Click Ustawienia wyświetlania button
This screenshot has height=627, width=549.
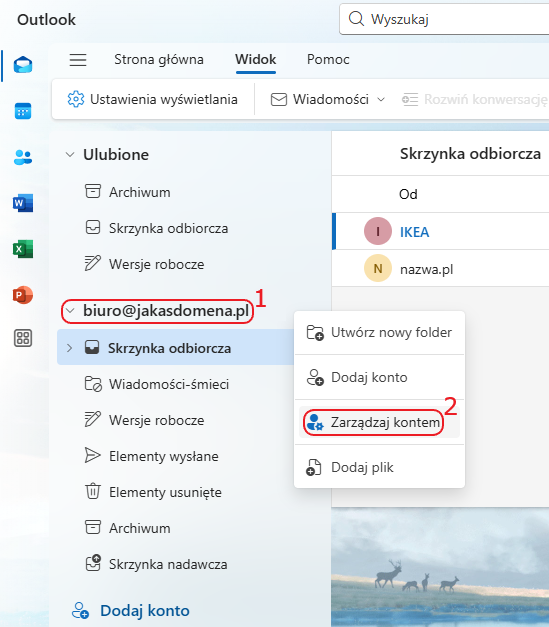(x=152, y=99)
